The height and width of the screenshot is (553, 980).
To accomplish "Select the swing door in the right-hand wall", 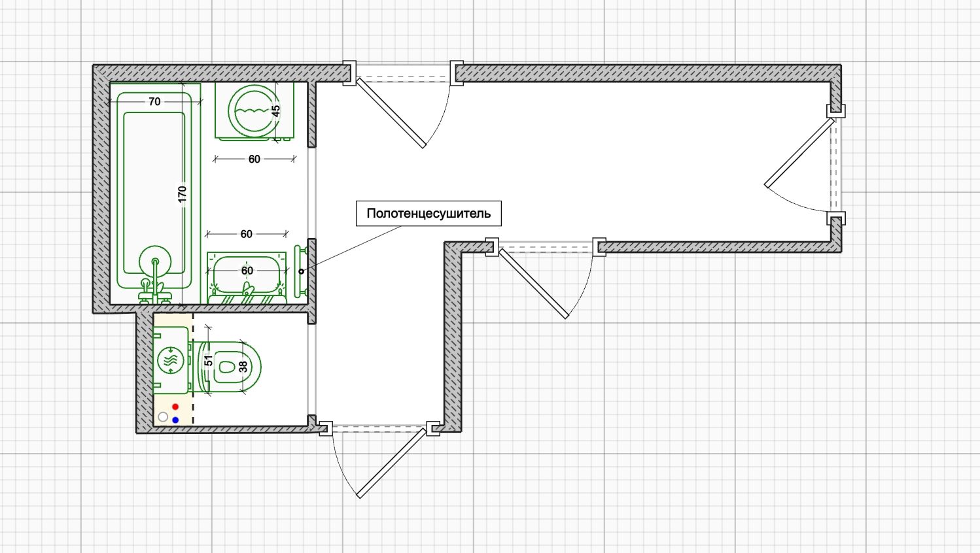I will 805,164.
